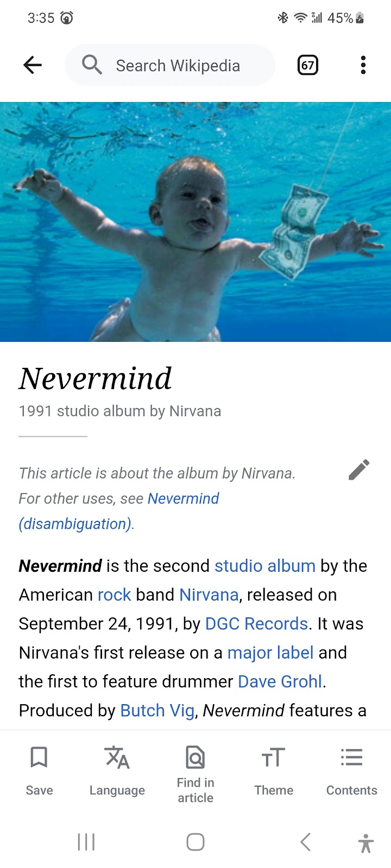Screen dimensions: 391x868
Task: Open the Nevermind album cover image
Action: click(x=195, y=222)
